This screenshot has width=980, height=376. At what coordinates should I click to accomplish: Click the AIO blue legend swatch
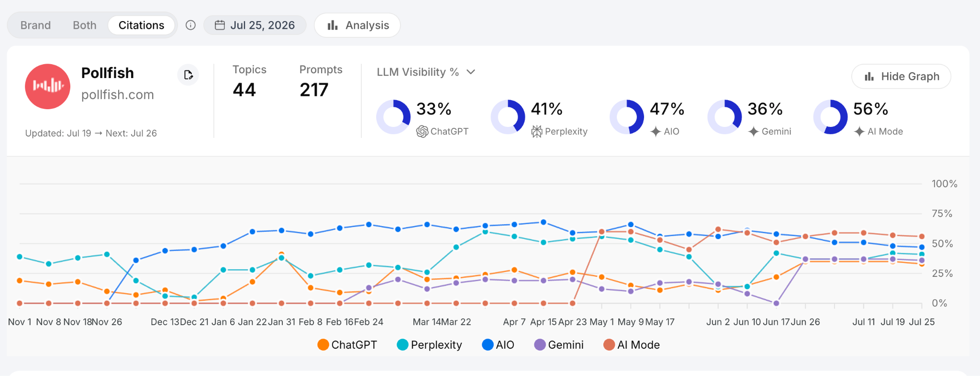click(x=488, y=345)
